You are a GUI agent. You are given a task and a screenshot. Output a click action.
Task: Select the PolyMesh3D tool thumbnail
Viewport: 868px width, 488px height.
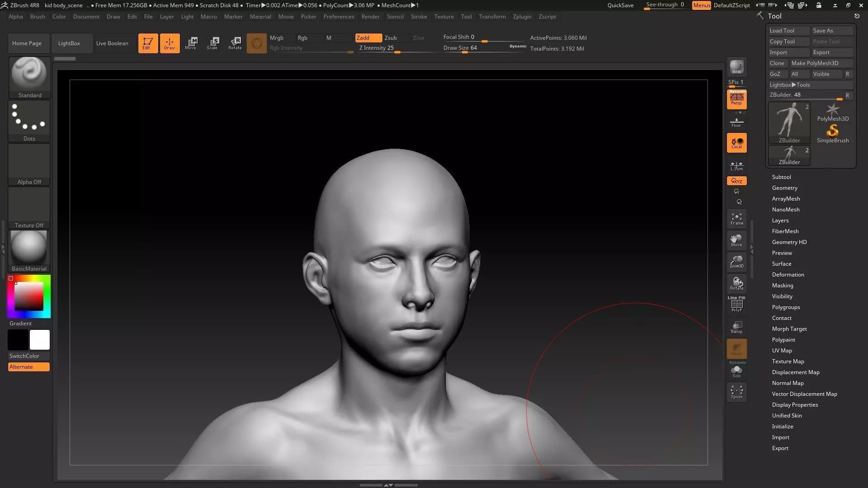coord(832,113)
